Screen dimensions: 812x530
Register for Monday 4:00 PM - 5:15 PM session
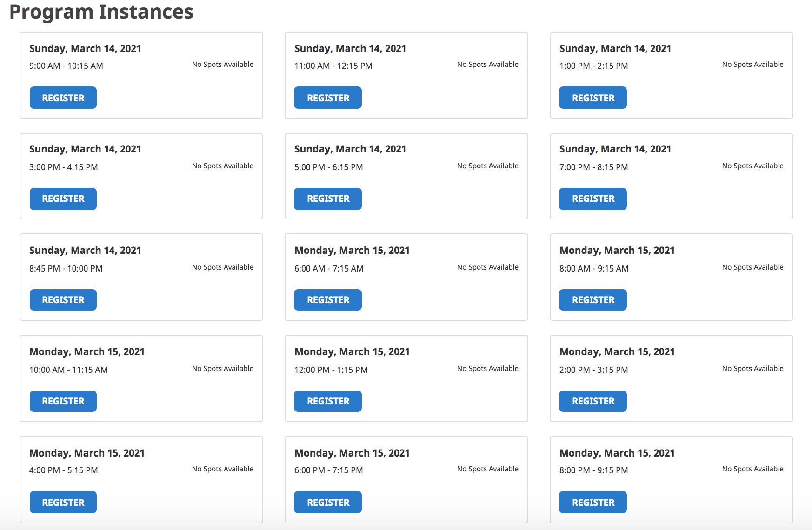click(x=63, y=502)
